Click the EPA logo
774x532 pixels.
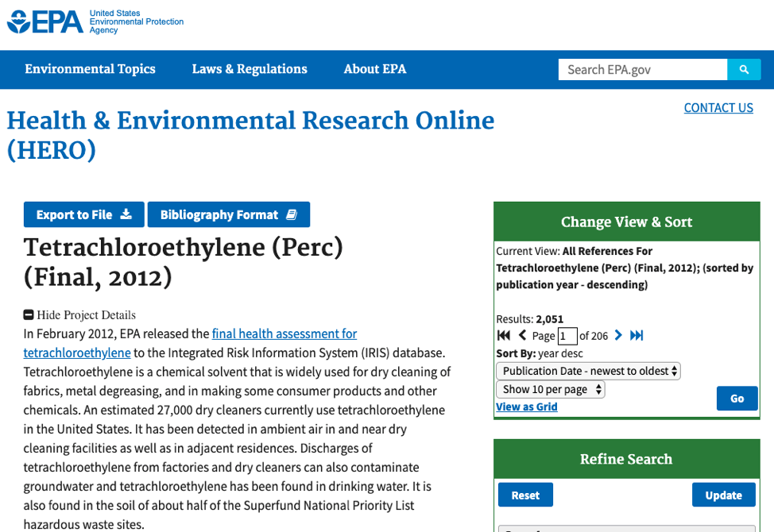tap(45, 22)
